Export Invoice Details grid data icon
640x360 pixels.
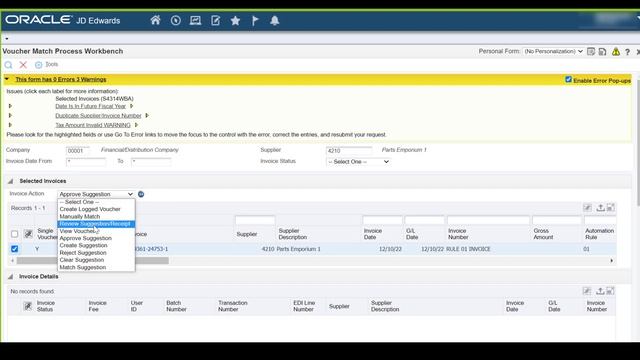tap(600, 291)
